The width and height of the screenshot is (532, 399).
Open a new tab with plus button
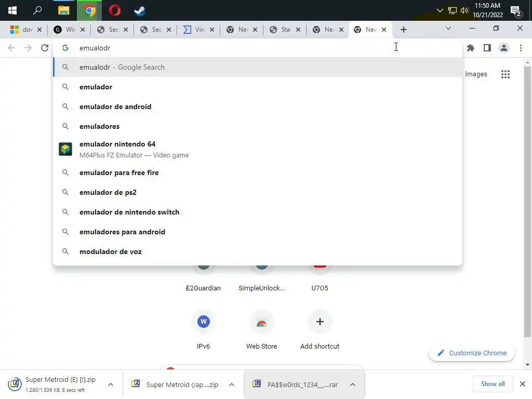tap(403, 30)
